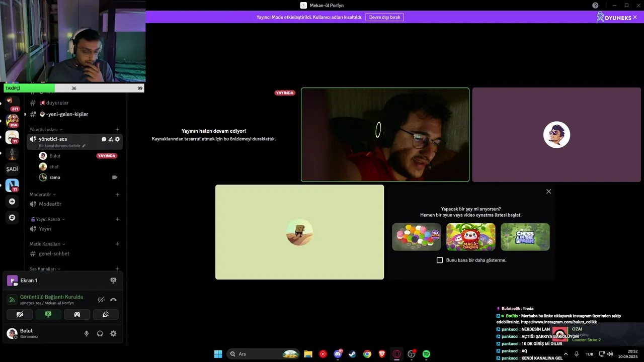Launch the Magic Garden activity

tap(471, 237)
